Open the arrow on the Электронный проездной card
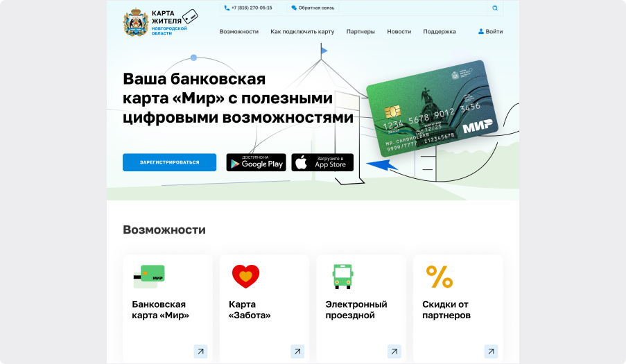The width and height of the screenshot is (626, 364). [x=394, y=352]
